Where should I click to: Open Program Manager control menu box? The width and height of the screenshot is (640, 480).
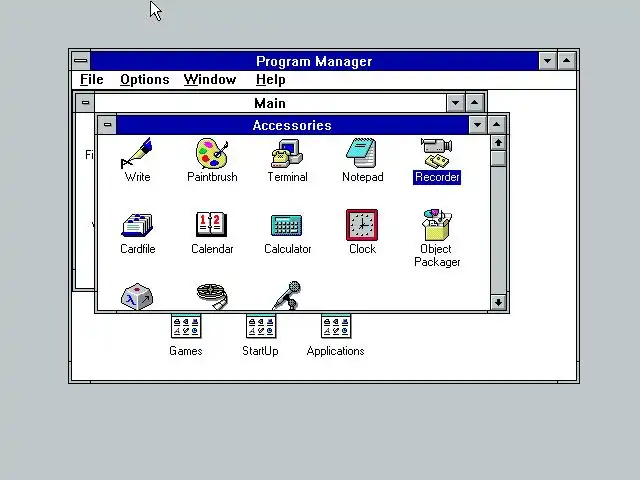pyautogui.click(x=81, y=61)
